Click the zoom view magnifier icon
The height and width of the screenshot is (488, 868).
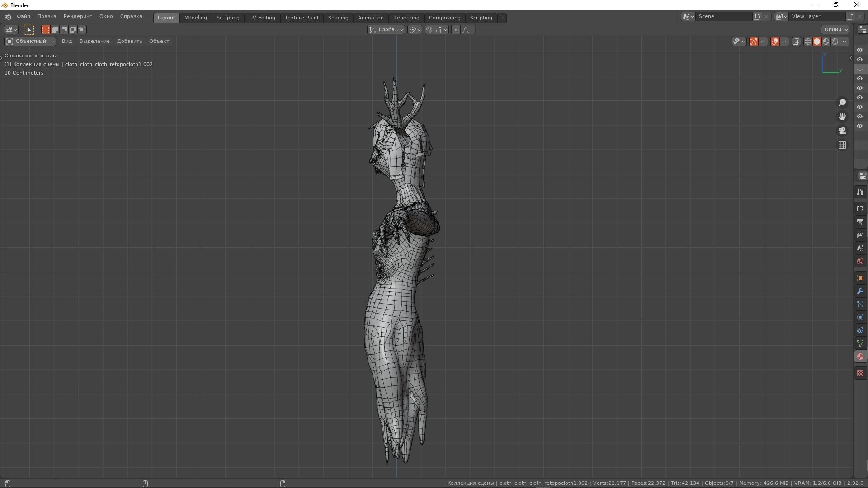842,103
